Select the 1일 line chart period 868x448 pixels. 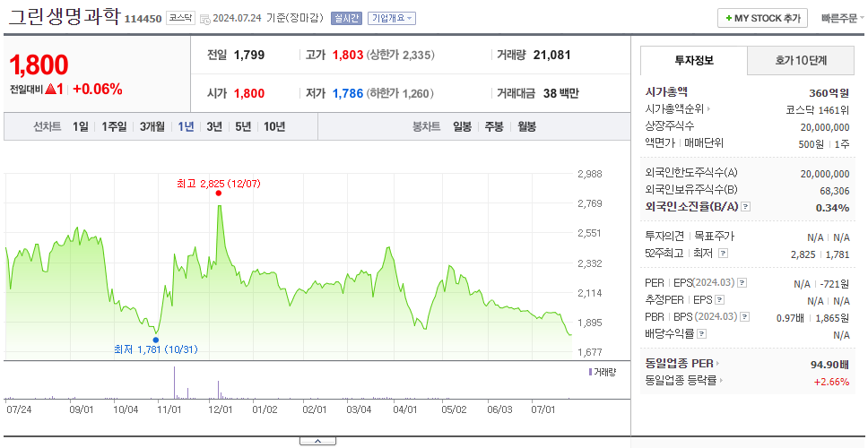[x=81, y=126]
